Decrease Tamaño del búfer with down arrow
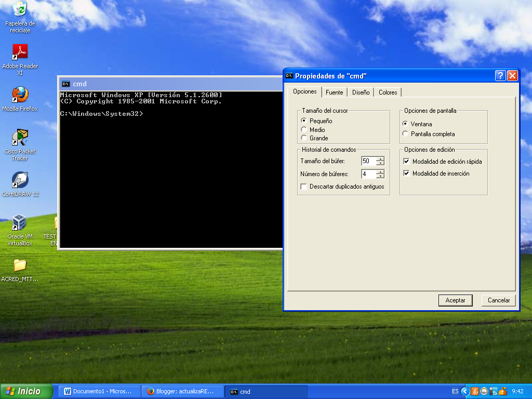 click(380, 163)
